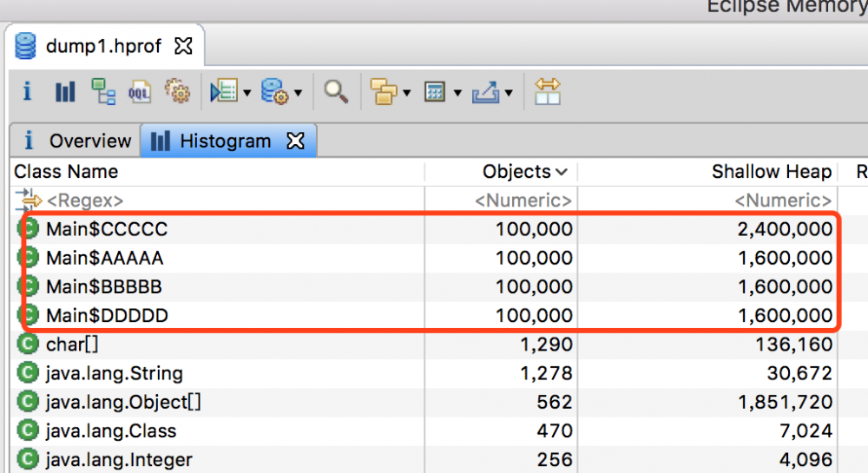Click the Class Name Regex filter field
The width and height of the screenshot is (868, 473).
(x=220, y=200)
